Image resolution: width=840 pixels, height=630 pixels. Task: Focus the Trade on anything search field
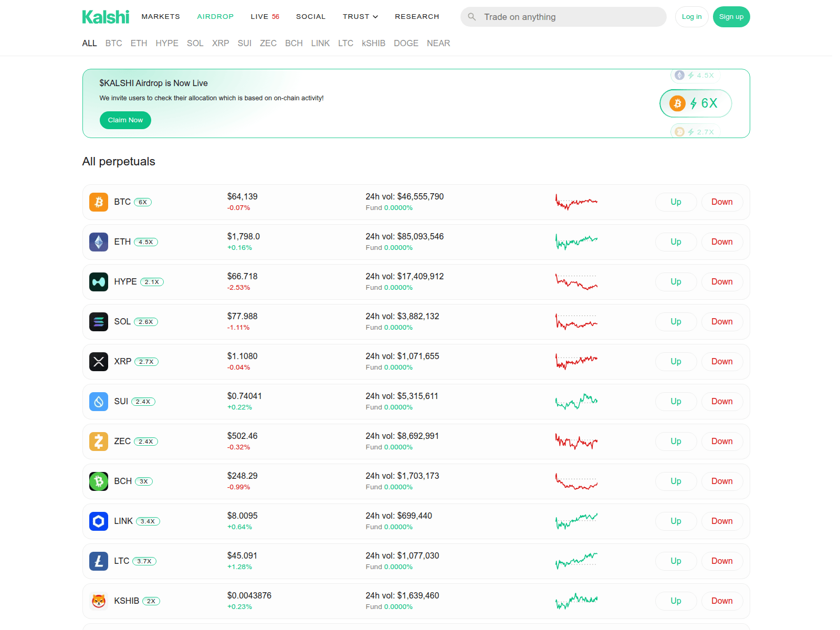pos(563,17)
